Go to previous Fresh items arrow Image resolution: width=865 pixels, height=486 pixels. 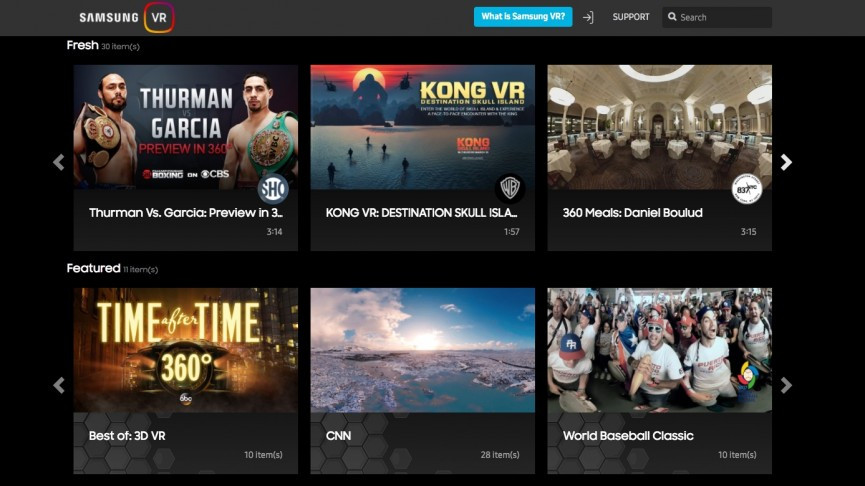tap(58, 162)
